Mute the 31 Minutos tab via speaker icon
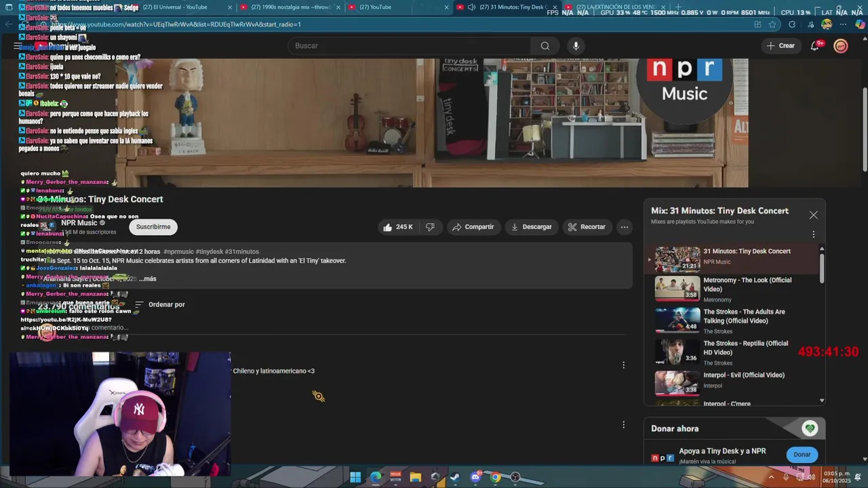868x488 pixels. [471, 7]
